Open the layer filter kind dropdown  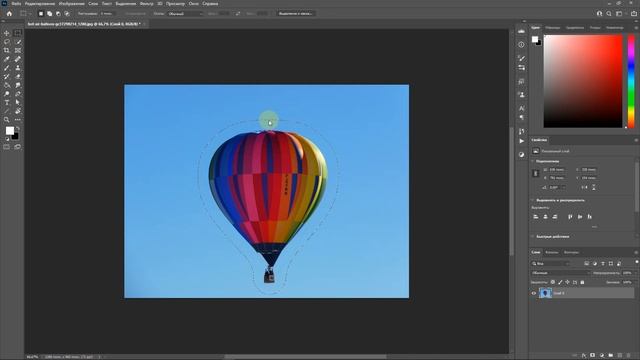pos(550,264)
